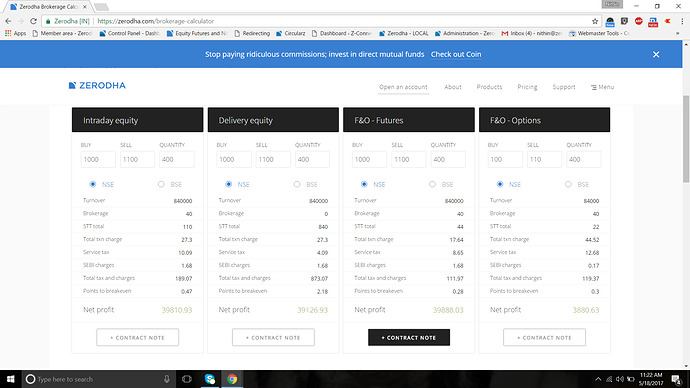Click the Zerodha logo in the header

(97, 85)
